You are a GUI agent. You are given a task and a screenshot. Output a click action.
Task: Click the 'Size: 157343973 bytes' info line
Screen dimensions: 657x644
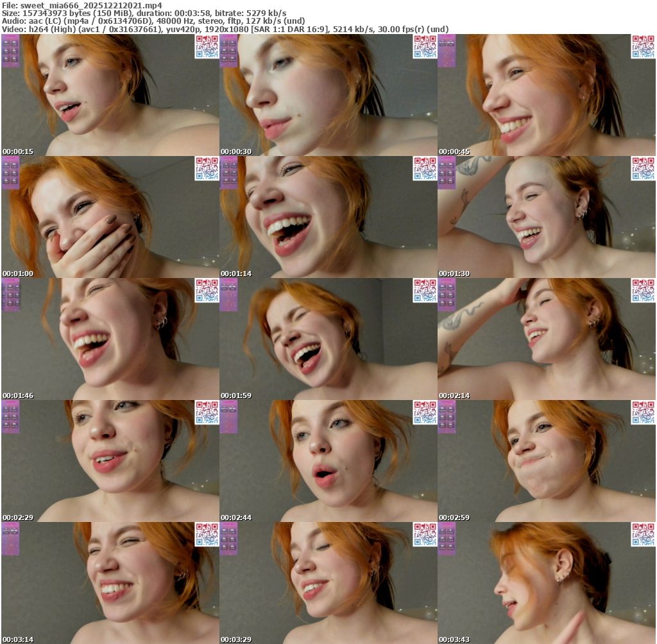[144, 13]
